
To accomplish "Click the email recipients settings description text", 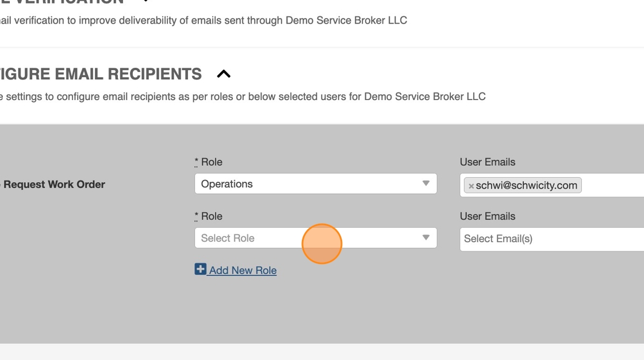I will pyautogui.click(x=241, y=97).
